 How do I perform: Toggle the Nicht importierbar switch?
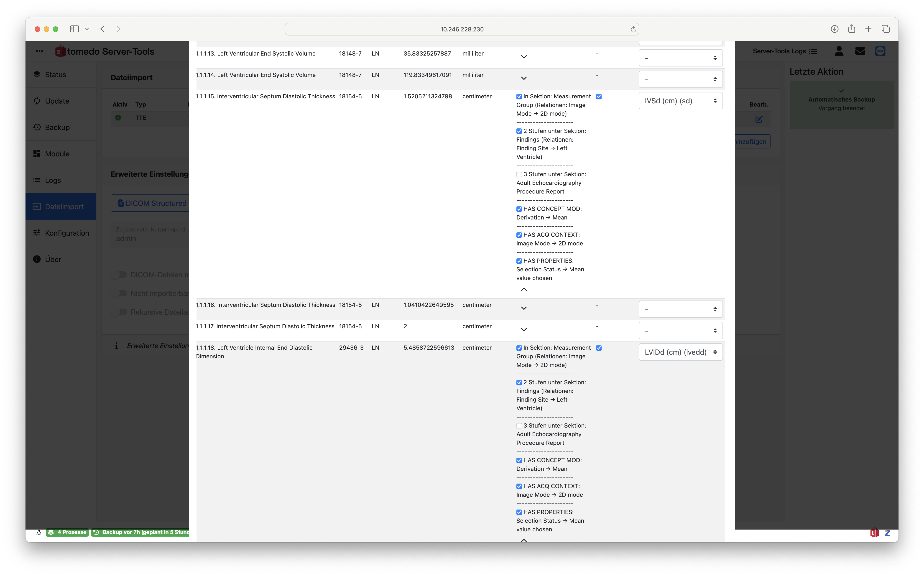pyautogui.click(x=119, y=293)
